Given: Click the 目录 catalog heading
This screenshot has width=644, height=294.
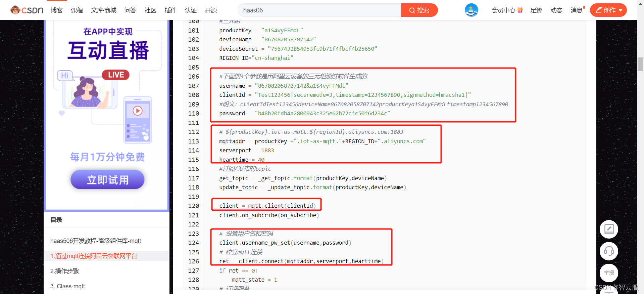Looking at the screenshot, I should click(56, 220).
